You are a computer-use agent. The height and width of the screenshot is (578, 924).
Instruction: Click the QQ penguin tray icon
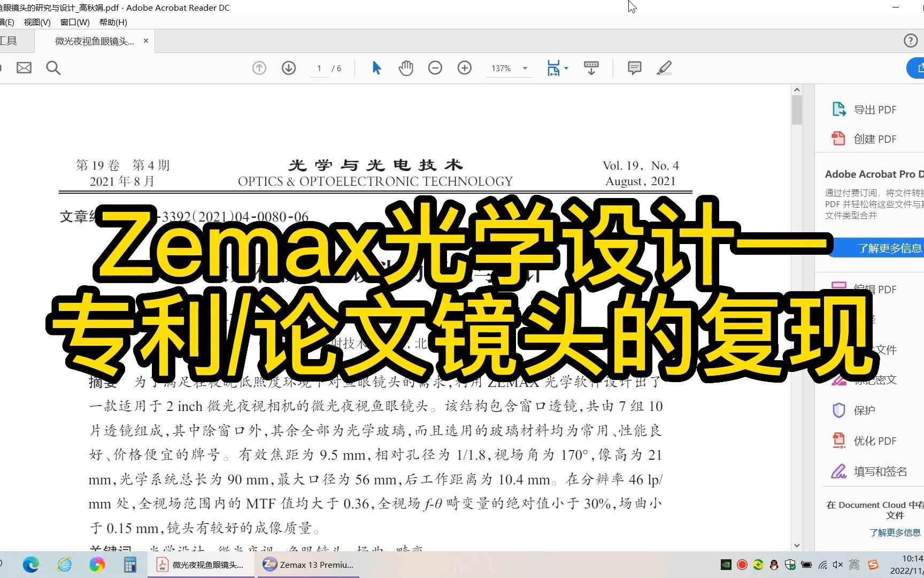774,565
